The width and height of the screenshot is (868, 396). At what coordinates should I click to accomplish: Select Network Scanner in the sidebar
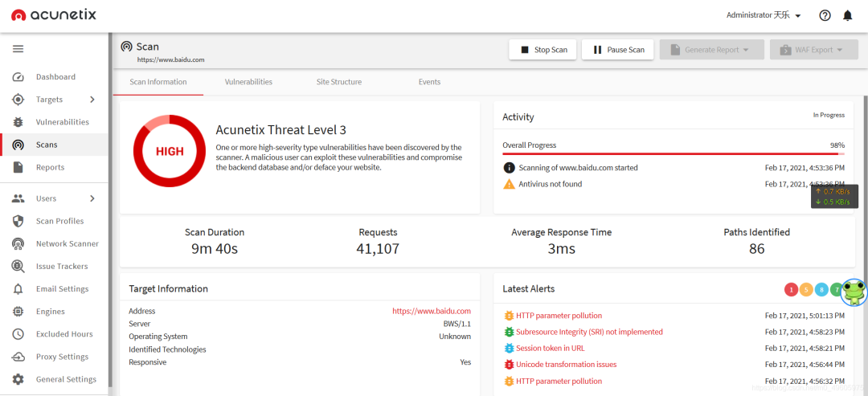pyautogui.click(x=55, y=244)
